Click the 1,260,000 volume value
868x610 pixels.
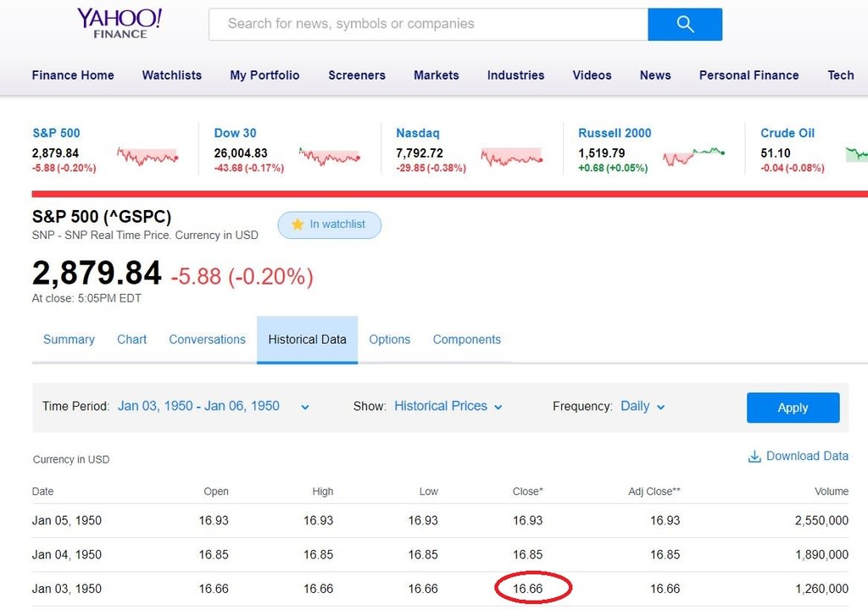[821, 589]
